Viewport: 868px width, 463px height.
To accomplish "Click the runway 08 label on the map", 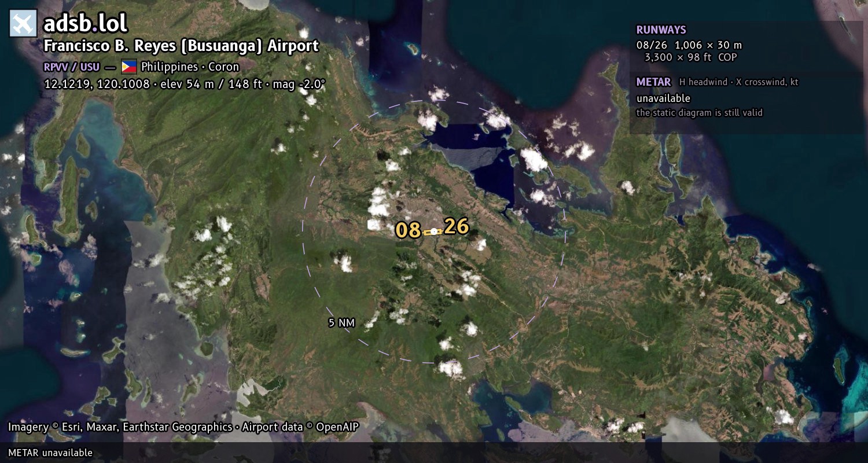I will pos(408,230).
